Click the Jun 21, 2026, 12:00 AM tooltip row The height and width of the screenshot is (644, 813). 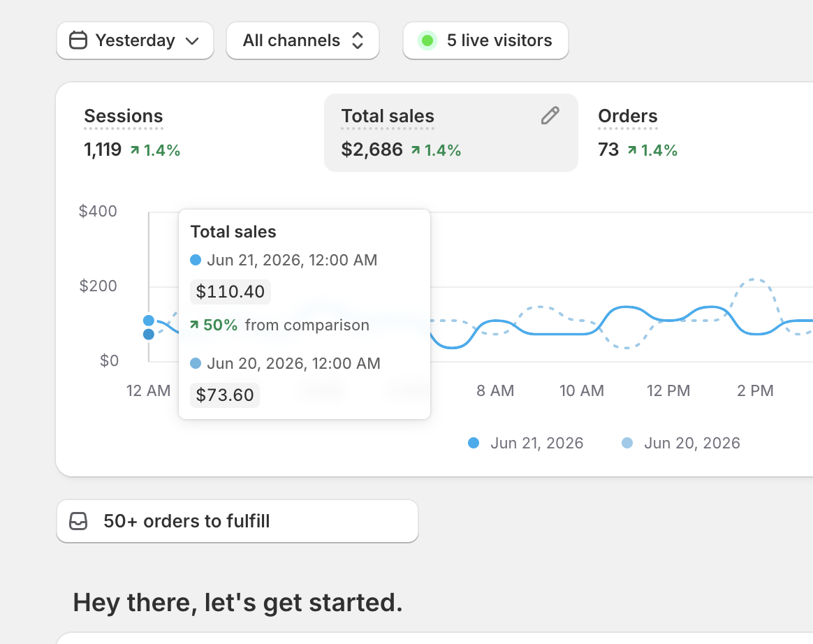click(284, 260)
